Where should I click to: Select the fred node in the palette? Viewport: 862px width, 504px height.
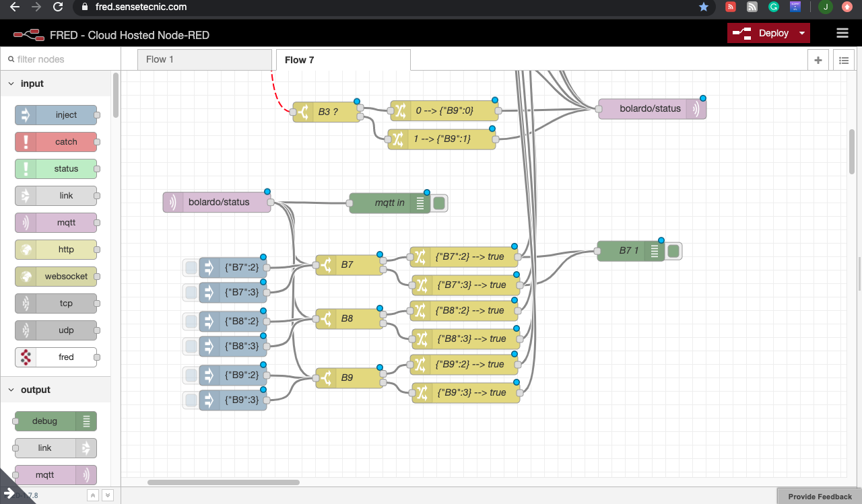pyautogui.click(x=57, y=357)
